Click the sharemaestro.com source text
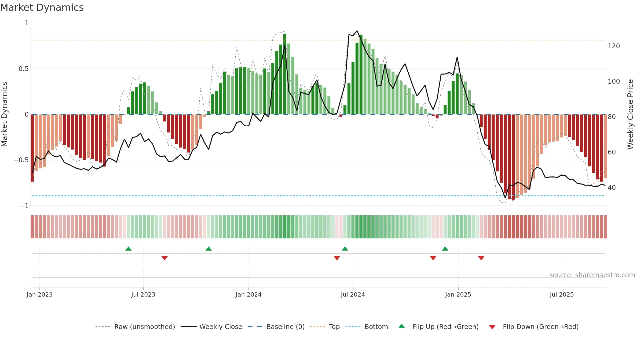This screenshot has height=362, width=644. pos(592,275)
